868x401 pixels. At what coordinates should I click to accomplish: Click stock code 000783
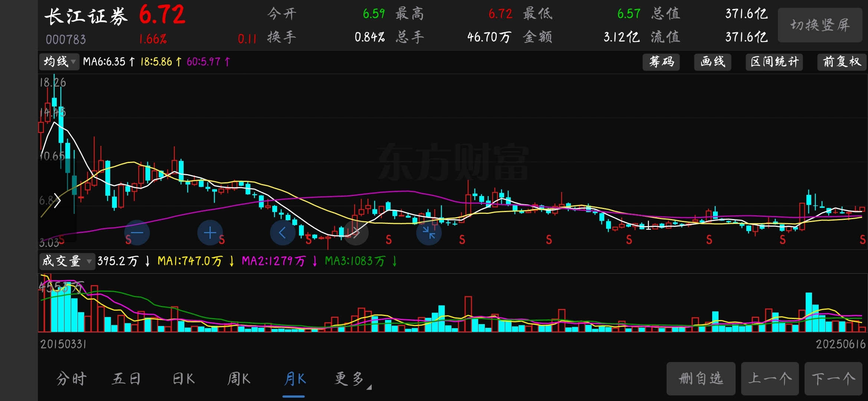tap(66, 39)
